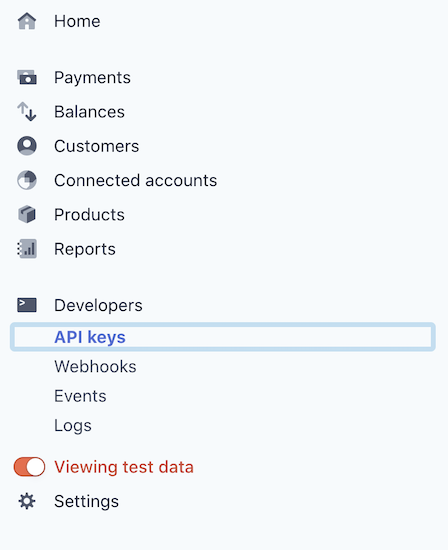This screenshot has height=550, width=448.
Task: Open the Payments section
Action: click(92, 77)
